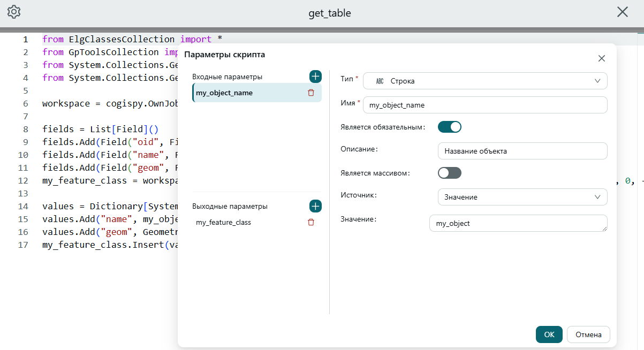Click the Описание description field
Viewport: 644px width, 350px height.
click(x=522, y=151)
